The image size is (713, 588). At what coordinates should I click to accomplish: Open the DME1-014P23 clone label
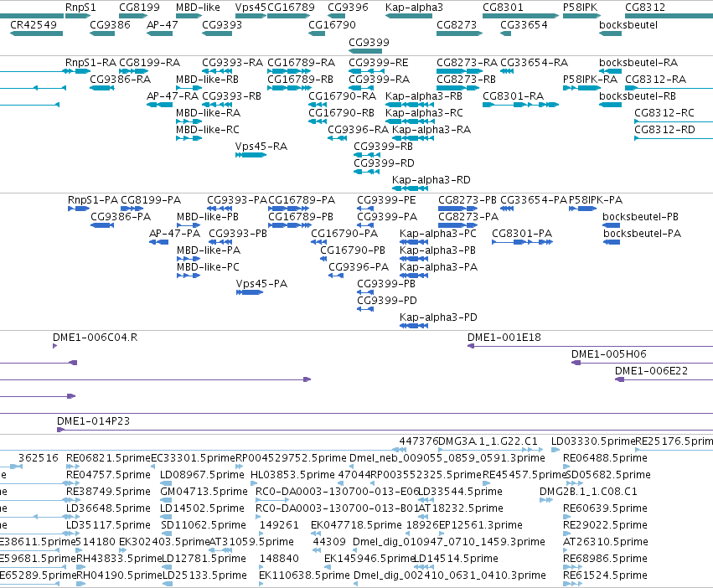[93, 421]
